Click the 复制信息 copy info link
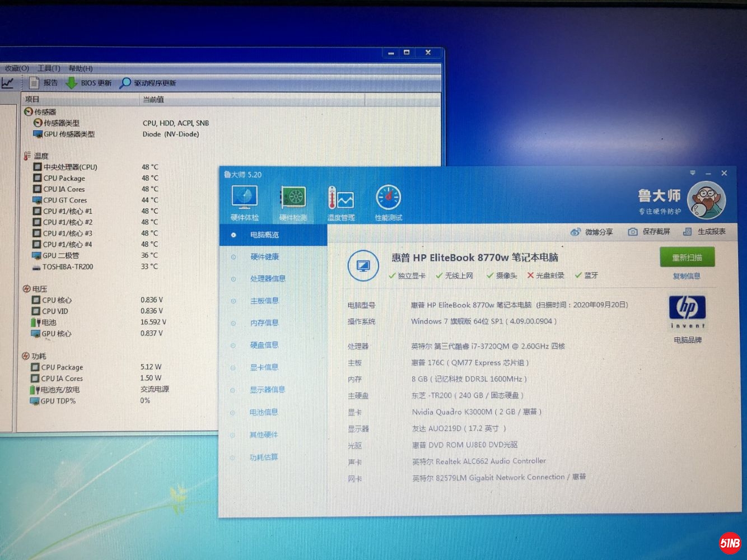Screen dimensions: 747x560 687,276
